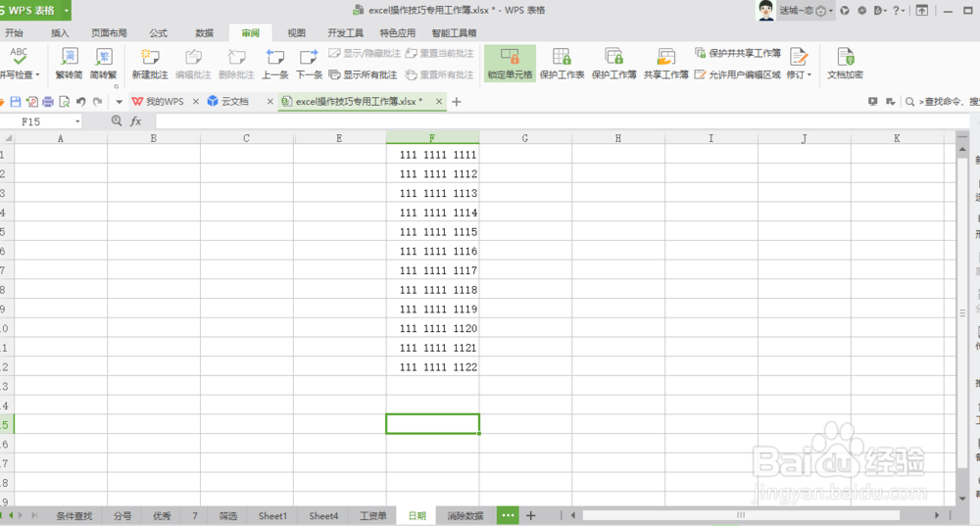The image size is (980, 526).
Task: Show all comments with 显示所有批注
Action: tap(364, 75)
